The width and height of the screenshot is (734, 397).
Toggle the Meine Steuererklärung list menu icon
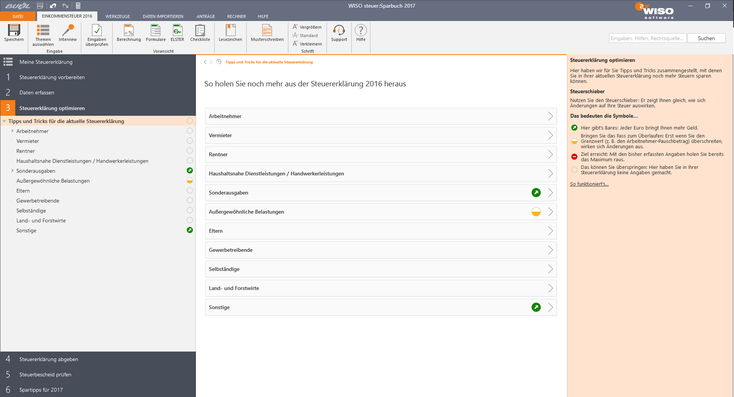pos(8,62)
